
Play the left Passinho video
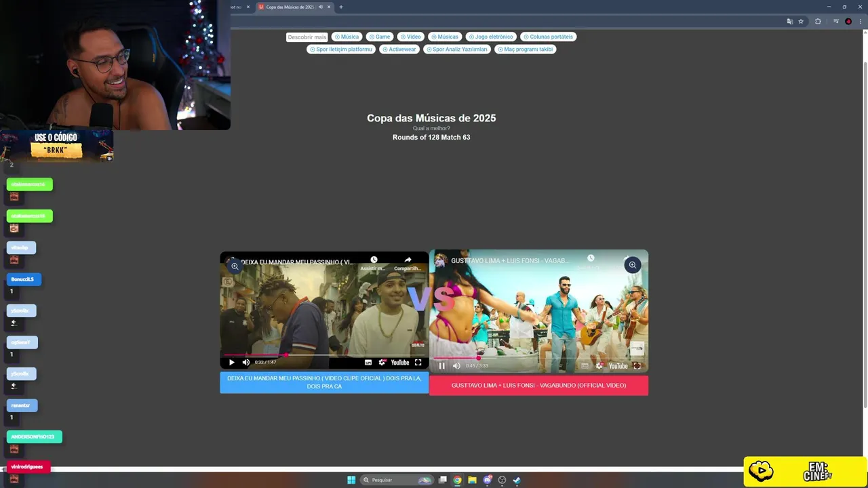[x=232, y=363]
